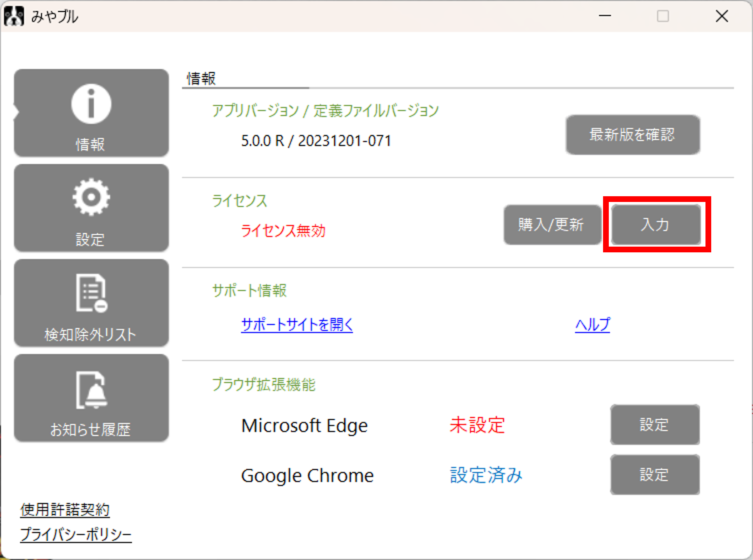
Task: Open the 検知除外リスト document icon
Action: (x=91, y=293)
